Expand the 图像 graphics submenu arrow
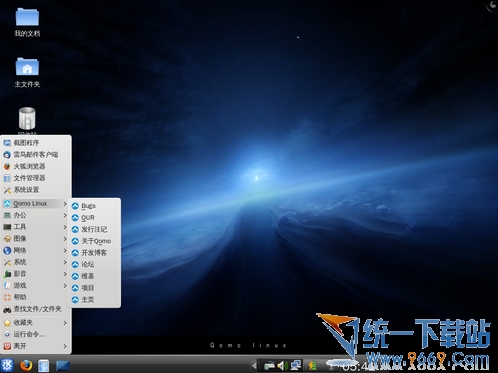498x373 pixels. coord(65,239)
